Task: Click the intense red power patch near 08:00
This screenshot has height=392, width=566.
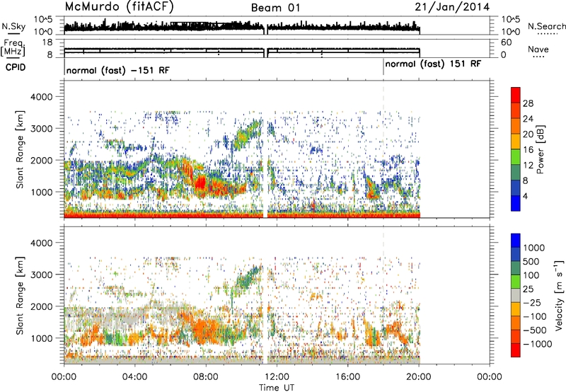Action: click(200, 183)
